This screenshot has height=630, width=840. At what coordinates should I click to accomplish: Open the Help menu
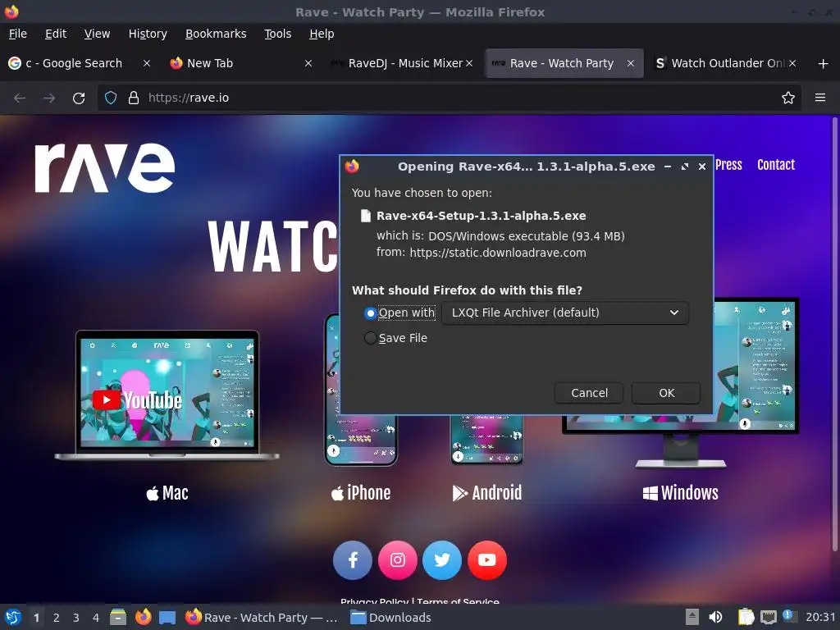[322, 34]
